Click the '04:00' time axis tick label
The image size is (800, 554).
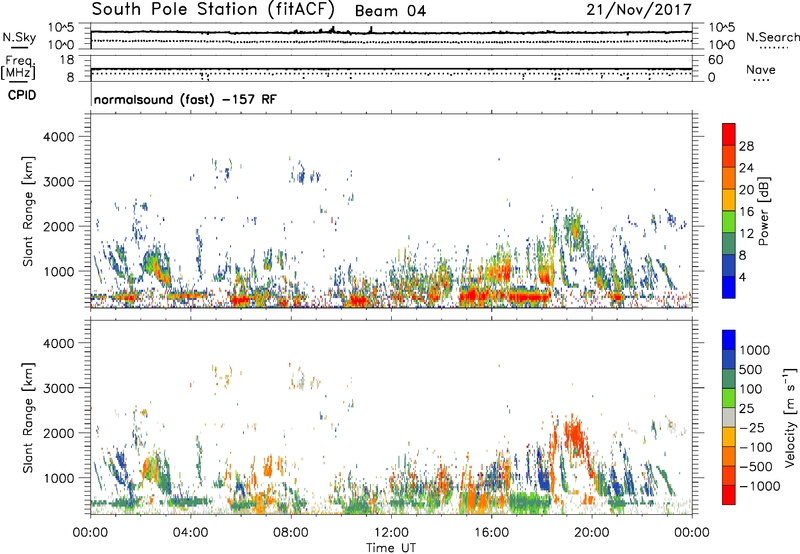coord(191,533)
